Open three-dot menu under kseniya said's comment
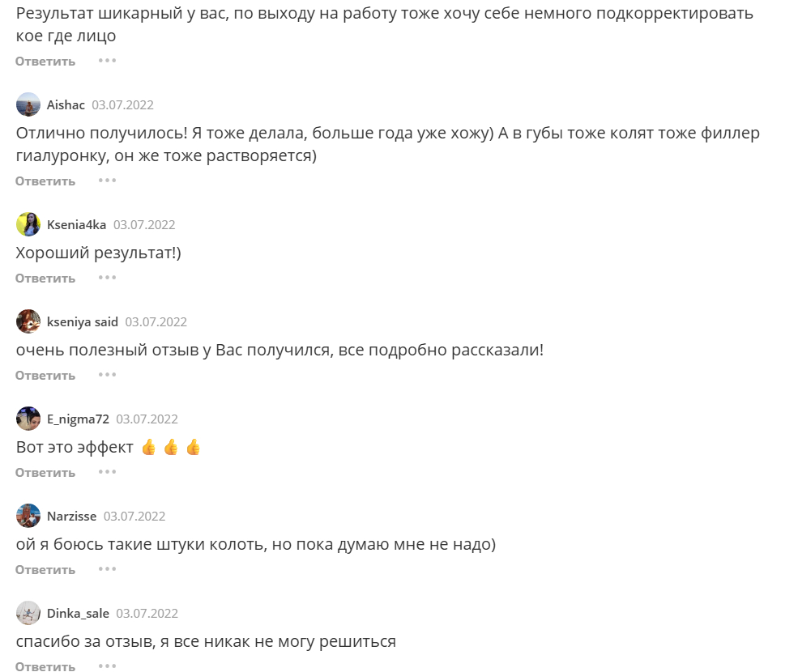 (108, 375)
